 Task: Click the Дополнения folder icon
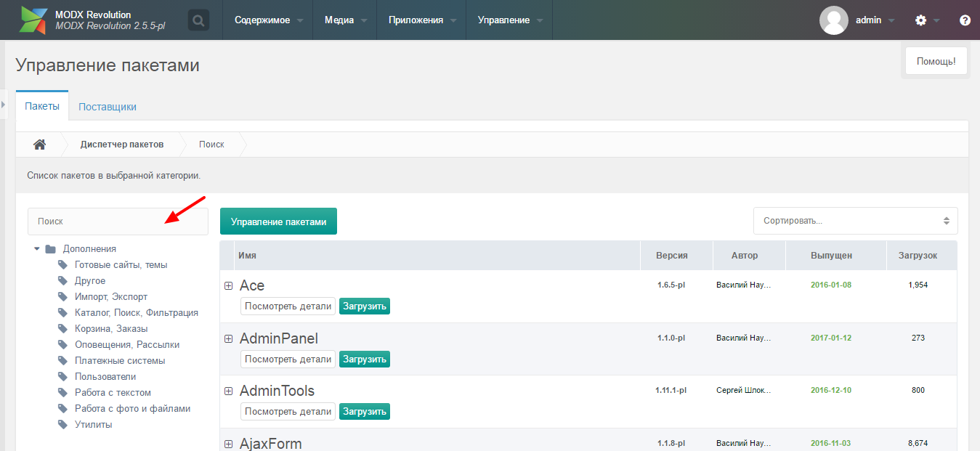coord(50,249)
